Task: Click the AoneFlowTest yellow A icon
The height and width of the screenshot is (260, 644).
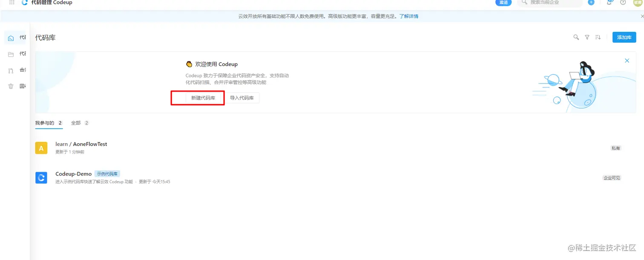Action: 41,148
